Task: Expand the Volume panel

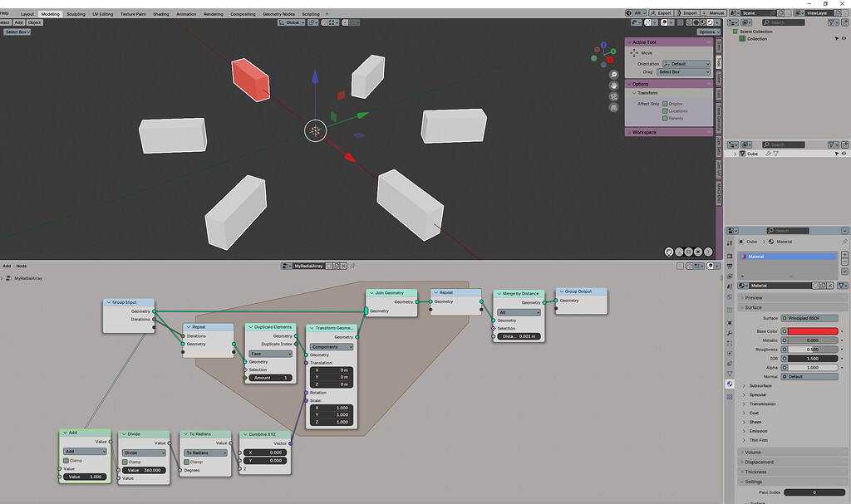Action: tap(792, 452)
